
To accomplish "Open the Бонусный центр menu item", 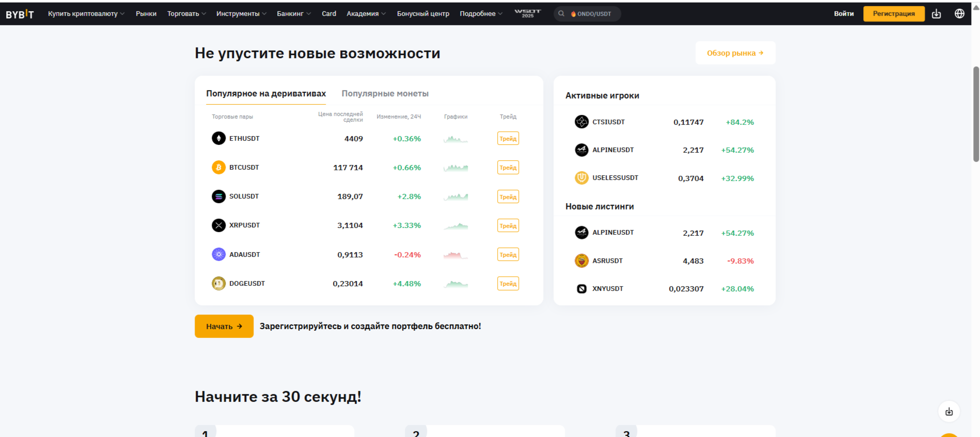I will 423,14.
